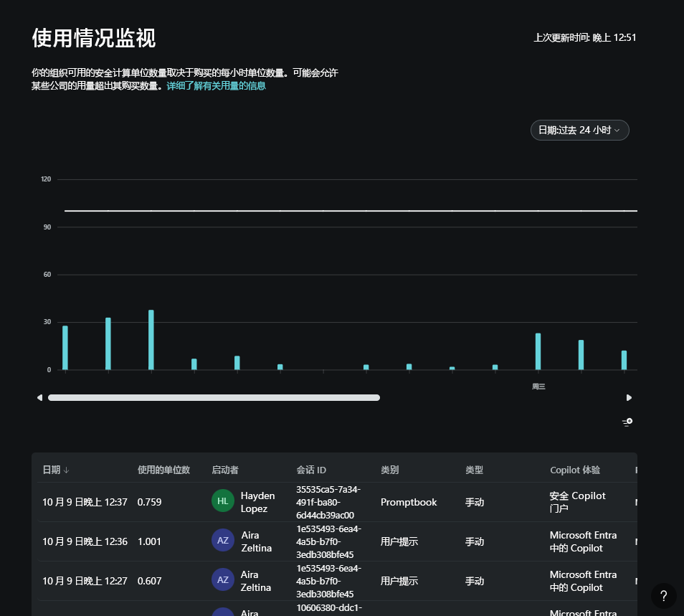Click the left chart navigation arrow
The image size is (684, 616).
click(x=39, y=397)
